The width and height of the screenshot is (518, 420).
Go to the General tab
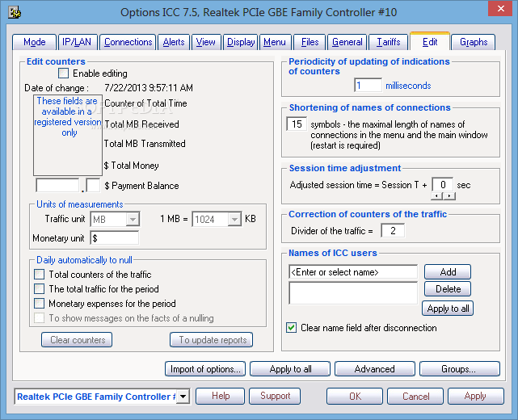click(x=347, y=42)
